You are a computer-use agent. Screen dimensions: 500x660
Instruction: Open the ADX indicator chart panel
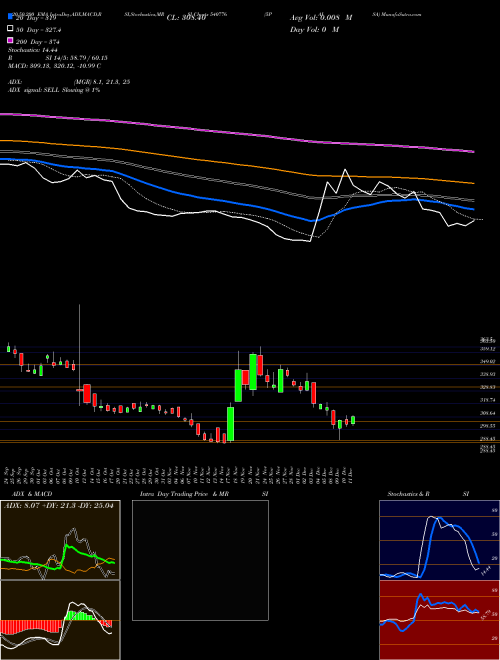coord(60,540)
